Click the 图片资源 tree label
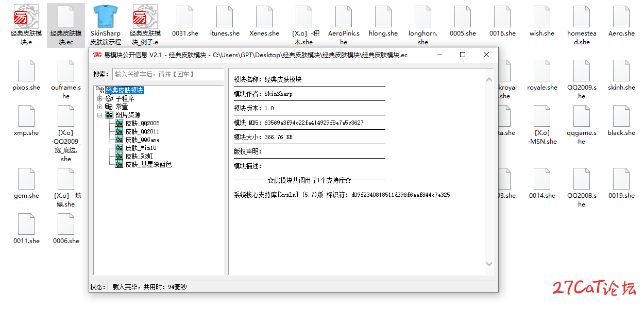Image resolution: width=644 pixels, height=309 pixels. click(x=128, y=115)
